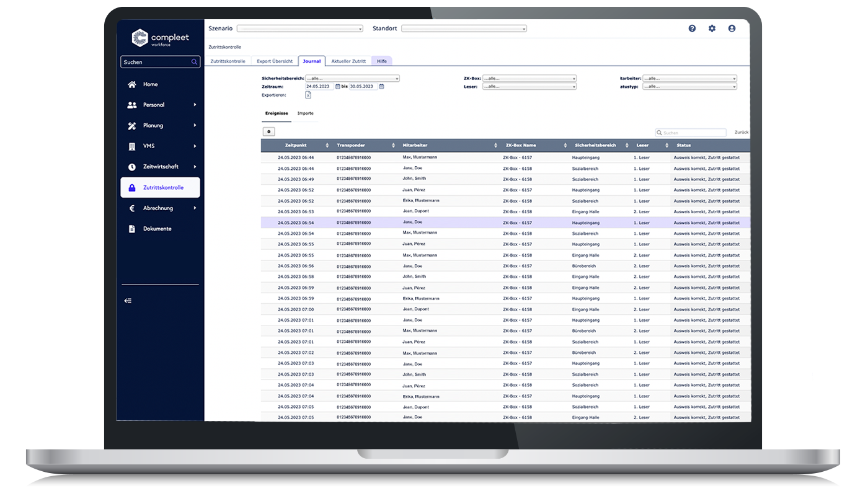Click the Zutrittskontrolle lock icon
Viewport: 868px width, 496px height.
[x=131, y=187]
